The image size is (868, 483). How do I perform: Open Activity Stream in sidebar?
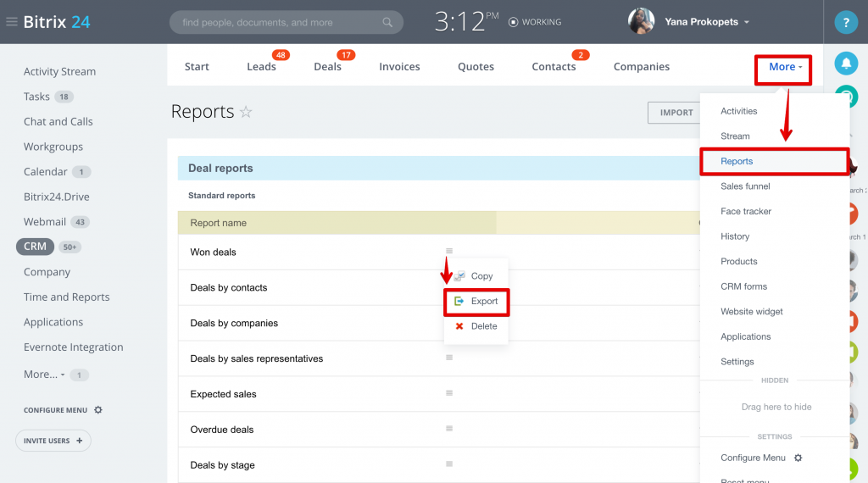(59, 71)
